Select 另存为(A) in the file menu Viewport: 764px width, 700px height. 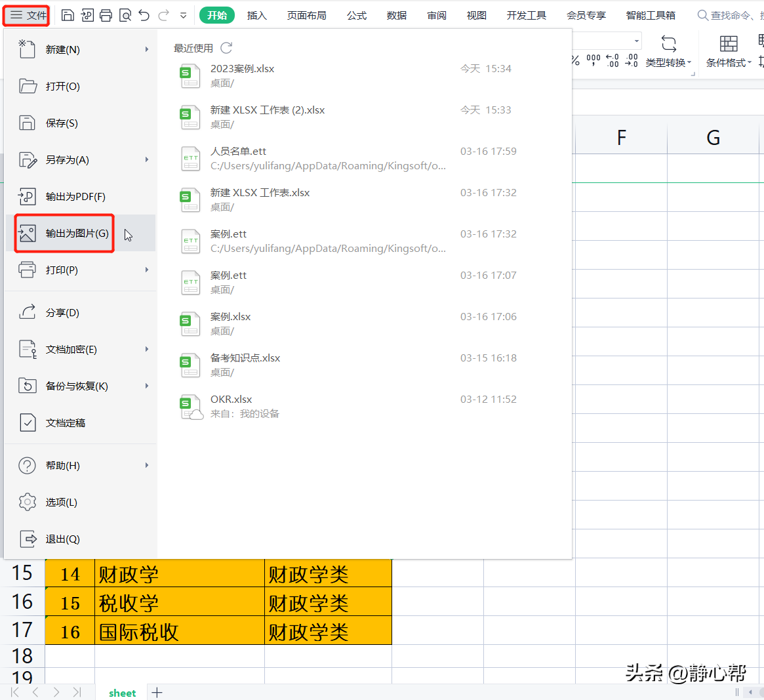click(x=81, y=160)
